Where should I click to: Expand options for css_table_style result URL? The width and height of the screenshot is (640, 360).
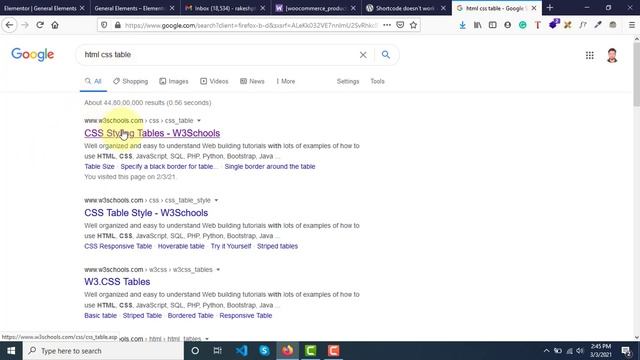coord(216,200)
